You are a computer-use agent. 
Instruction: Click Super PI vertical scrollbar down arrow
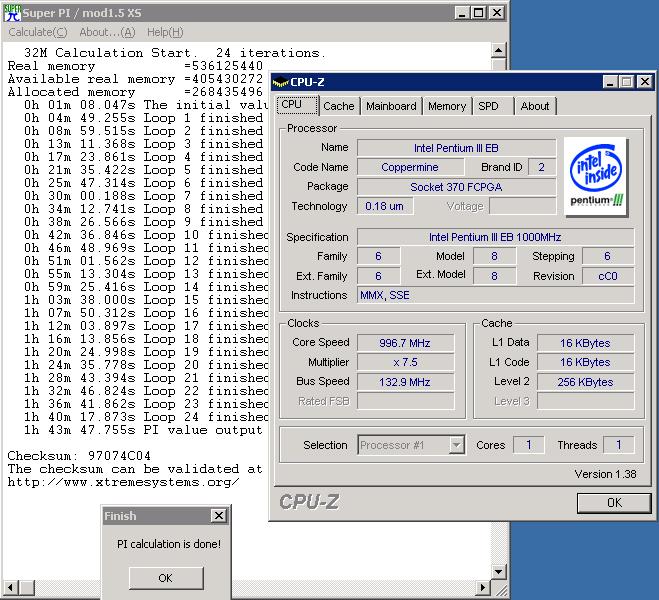coord(498,571)
